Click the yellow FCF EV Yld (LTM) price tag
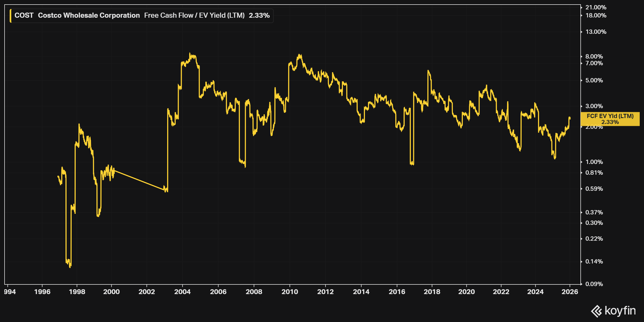The width and height of the screenshot is (644, 322). pos(610,119)
